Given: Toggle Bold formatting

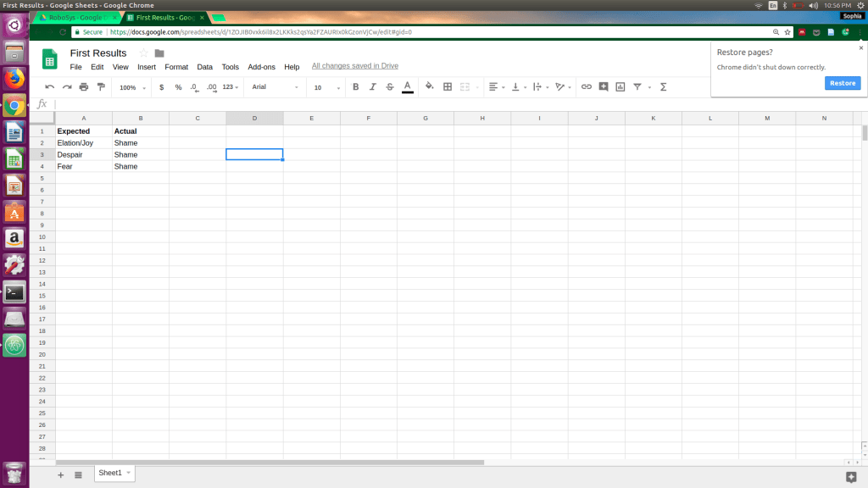Looking at the screenshot, I should [x=355, y=87].
